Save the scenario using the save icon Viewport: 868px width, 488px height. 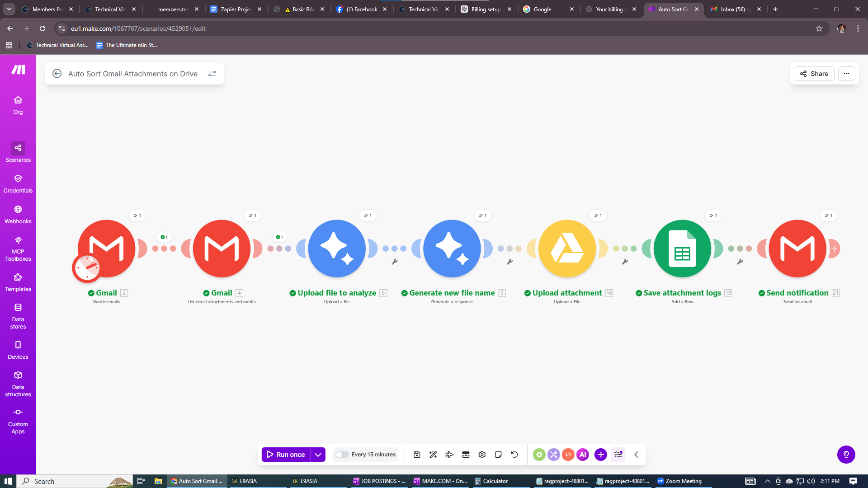[x=416, y=455]
